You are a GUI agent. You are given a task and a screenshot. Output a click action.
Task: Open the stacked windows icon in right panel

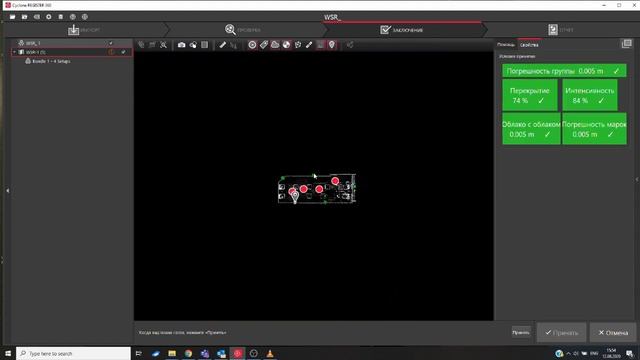point(627,44)
